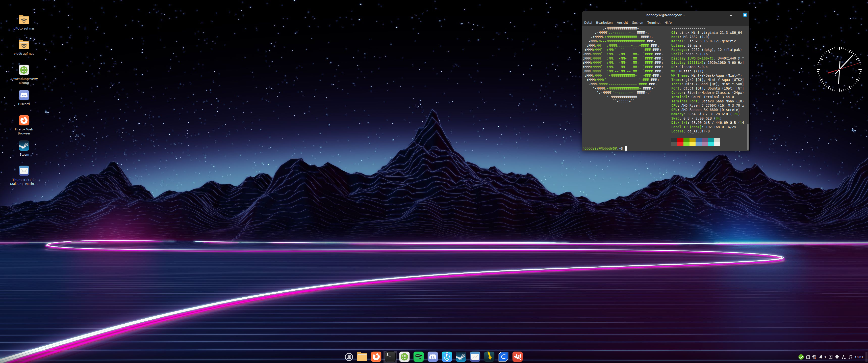Launch Discord from the panel
Image resolution: width=868 pixels, height=363 pixels.
pos(433,357)
